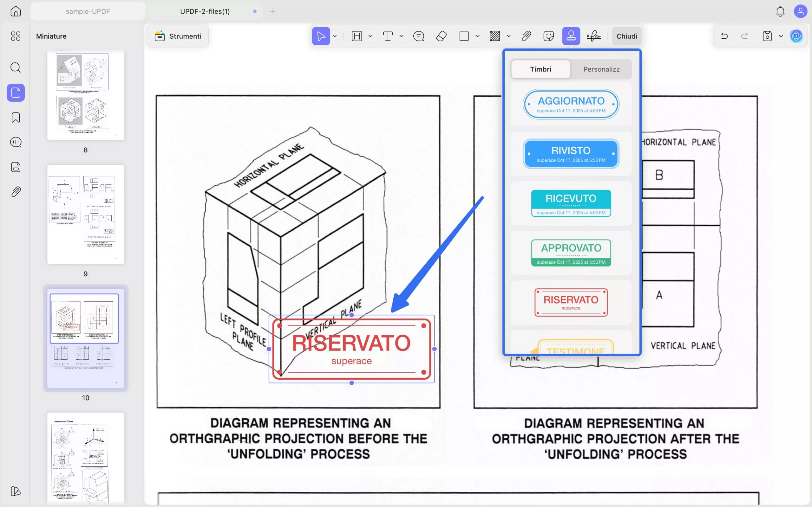Select the comment note tool
Viewport: 812px width, 507px height.
tap(418, 36)
